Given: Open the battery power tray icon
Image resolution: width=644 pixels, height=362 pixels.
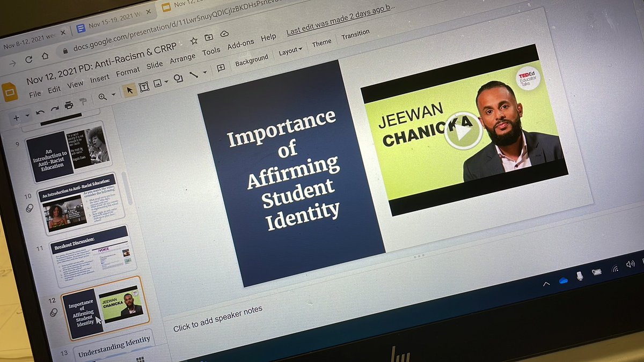Looking at the screenshot, I should tap(597, 271).
